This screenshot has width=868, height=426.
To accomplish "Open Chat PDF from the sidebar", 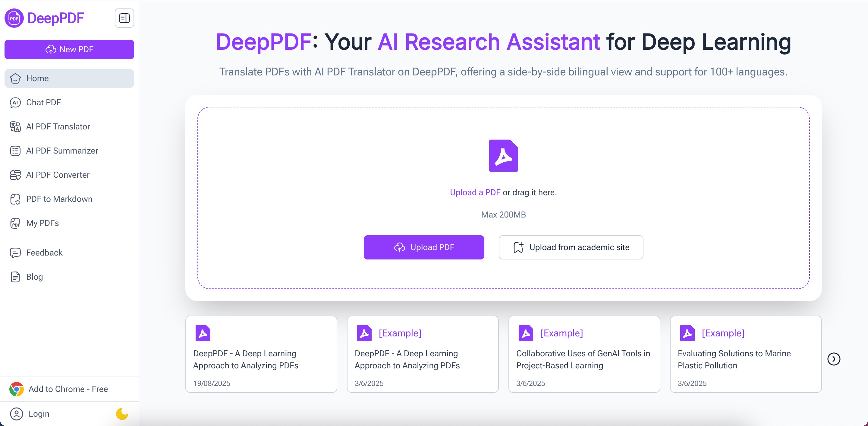I will (x=43, y=103).
